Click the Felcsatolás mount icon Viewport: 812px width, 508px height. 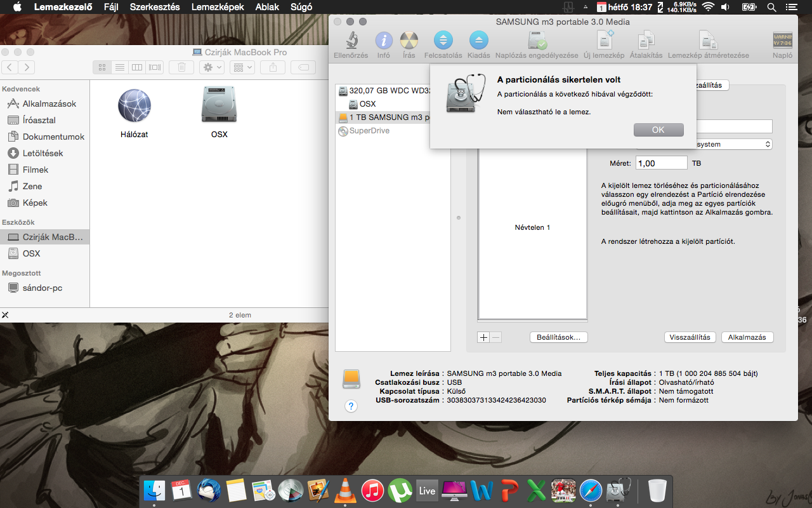443,41
